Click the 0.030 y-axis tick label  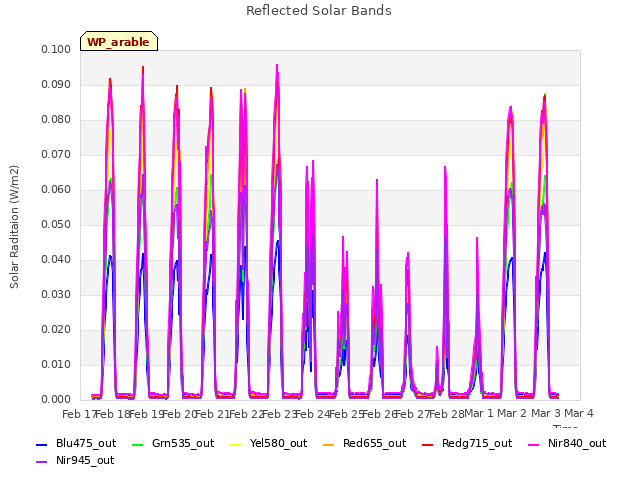(56, 294)
